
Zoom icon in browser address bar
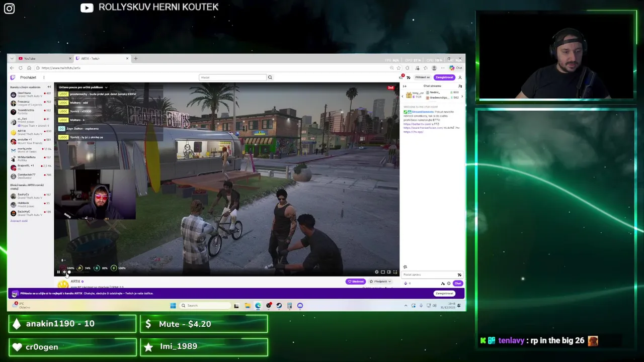point(391,68)
